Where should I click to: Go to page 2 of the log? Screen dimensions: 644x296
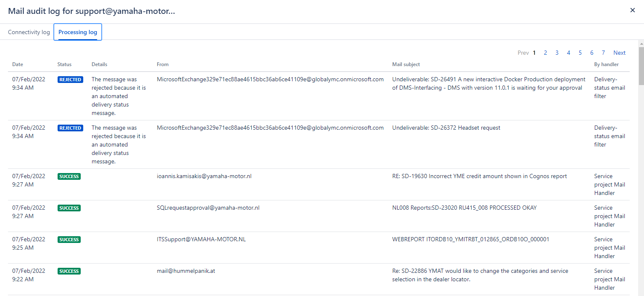[545, 53]
